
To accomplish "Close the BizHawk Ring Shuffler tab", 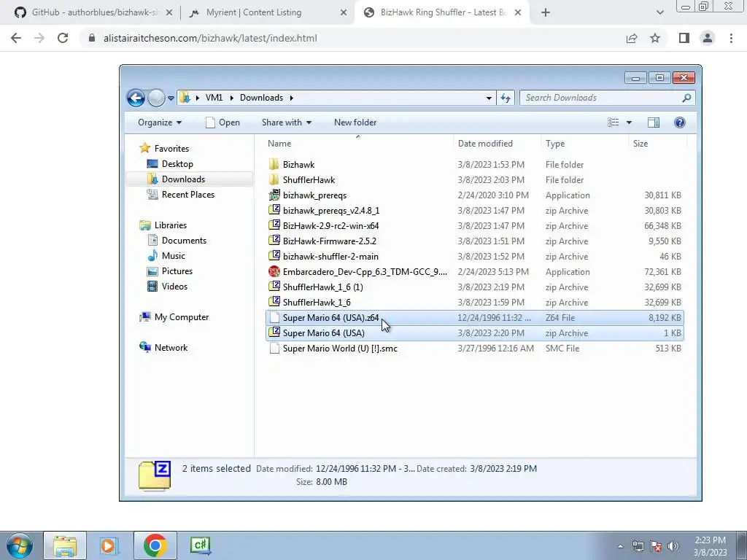I will 519,12.
